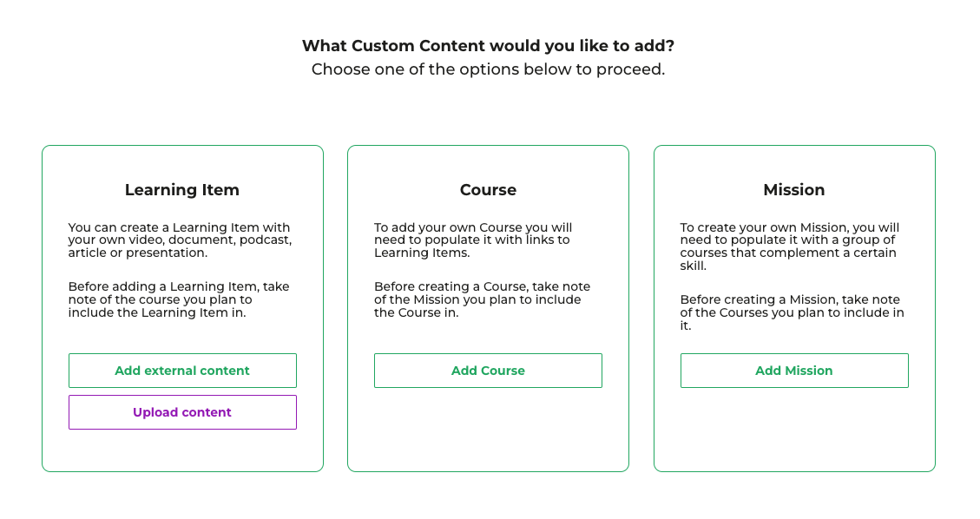
Task: Click the "To create your own Mission" description
Action: point(789,246)
